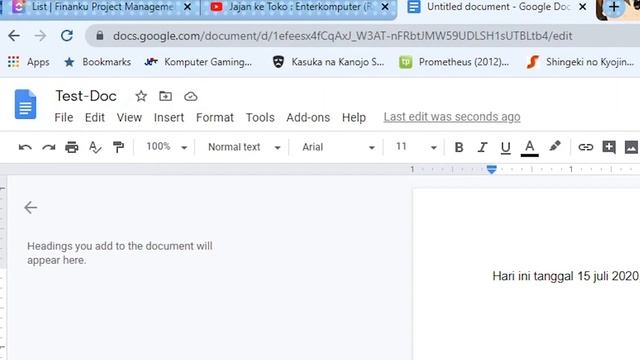Open the Google Docs home icon
Screen dimensions: 640x360
25,104
